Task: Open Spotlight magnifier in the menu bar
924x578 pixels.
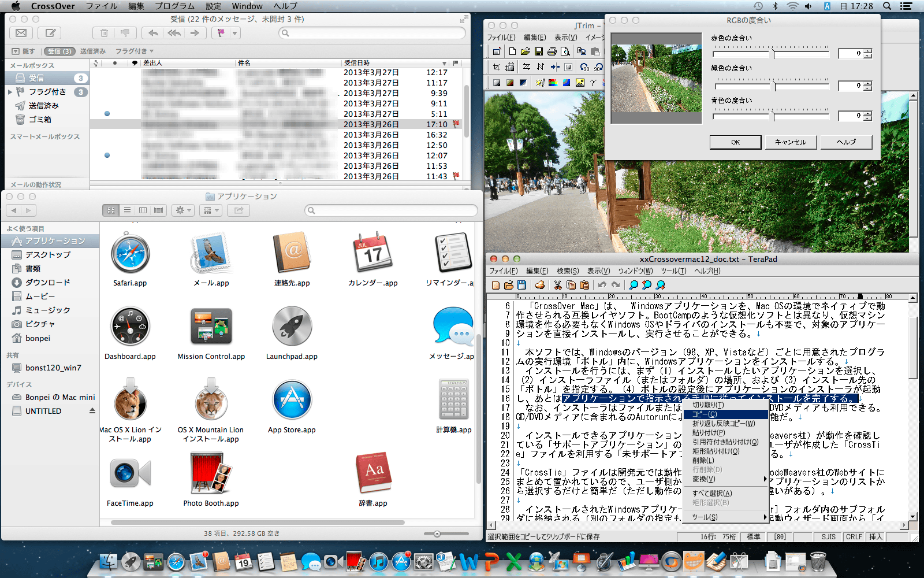Action: point(887,6)
